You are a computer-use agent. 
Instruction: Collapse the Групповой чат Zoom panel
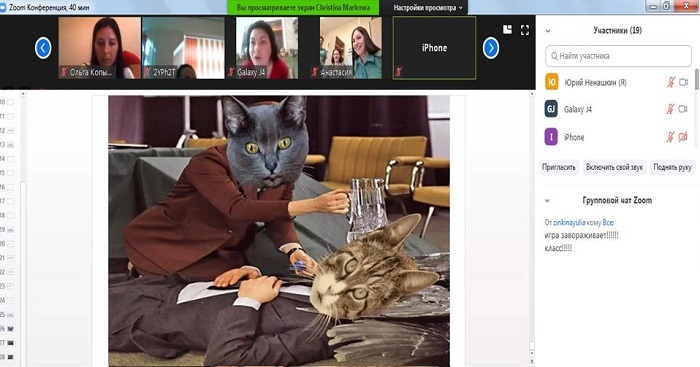pos(547,201)
